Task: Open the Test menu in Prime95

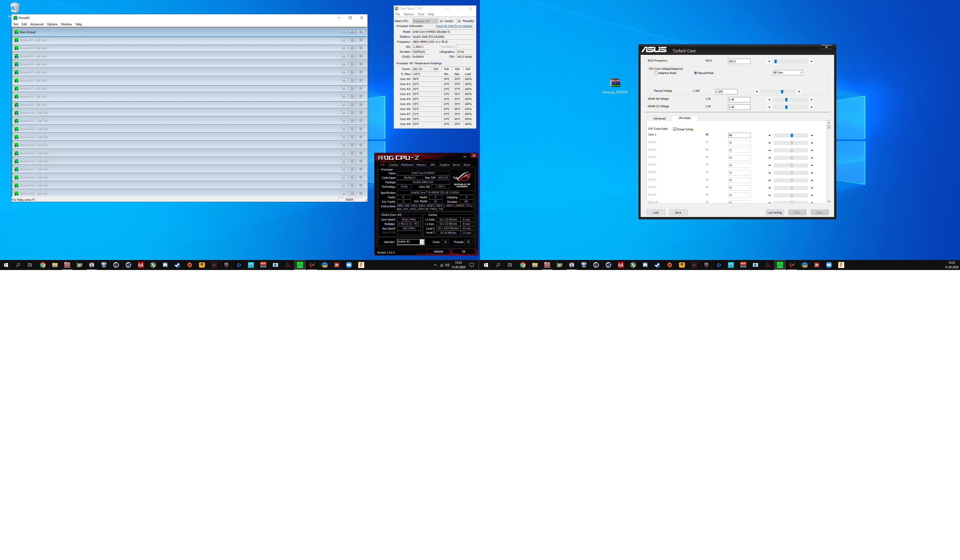Action: (x=15, y=24)
